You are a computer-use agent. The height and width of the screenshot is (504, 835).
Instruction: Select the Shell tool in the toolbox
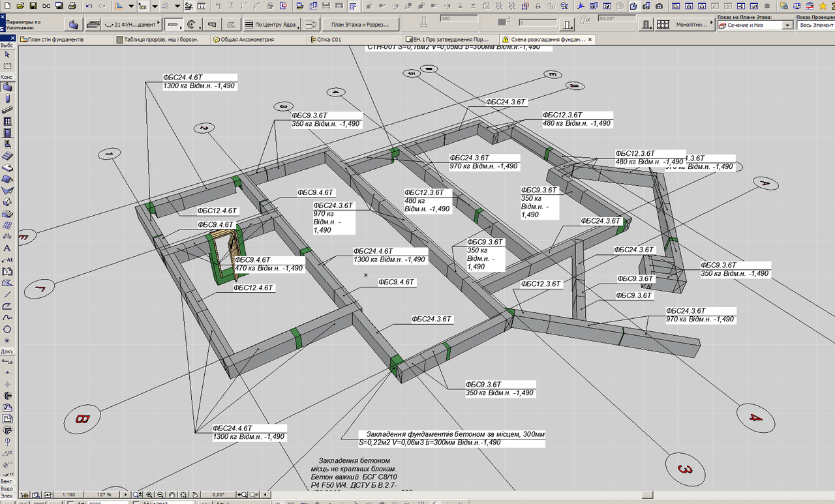pos(7,190)
